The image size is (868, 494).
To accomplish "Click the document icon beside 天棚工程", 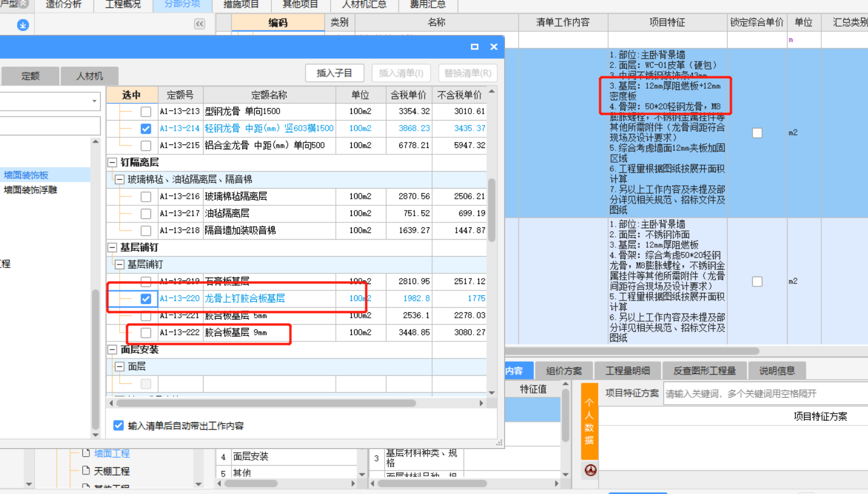I will (86, 471).
